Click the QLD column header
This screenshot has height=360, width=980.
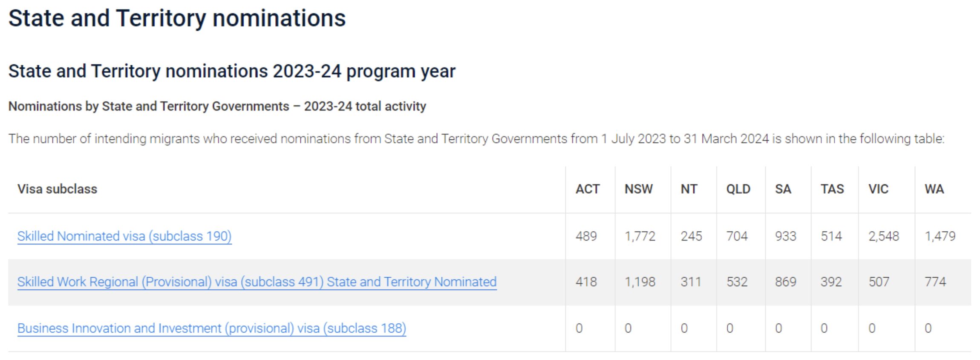(738, 189)
